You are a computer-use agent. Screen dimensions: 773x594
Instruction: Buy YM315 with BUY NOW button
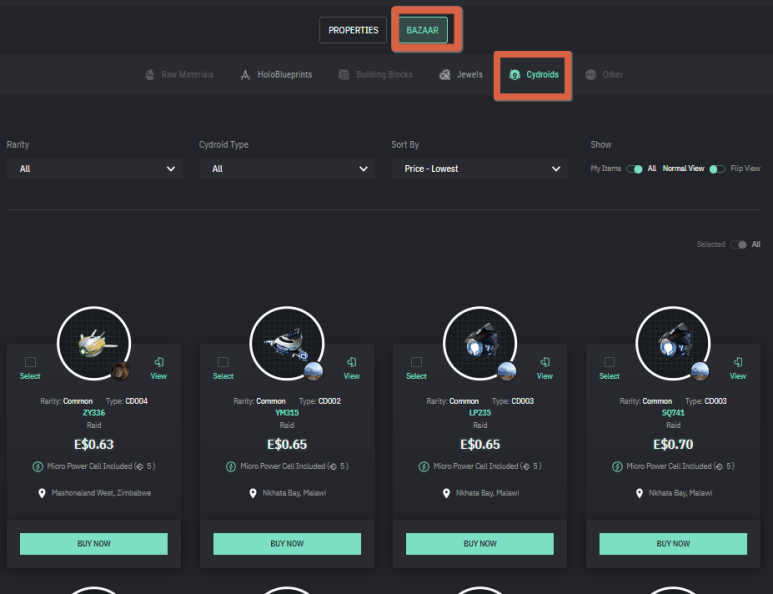point(287,544)
